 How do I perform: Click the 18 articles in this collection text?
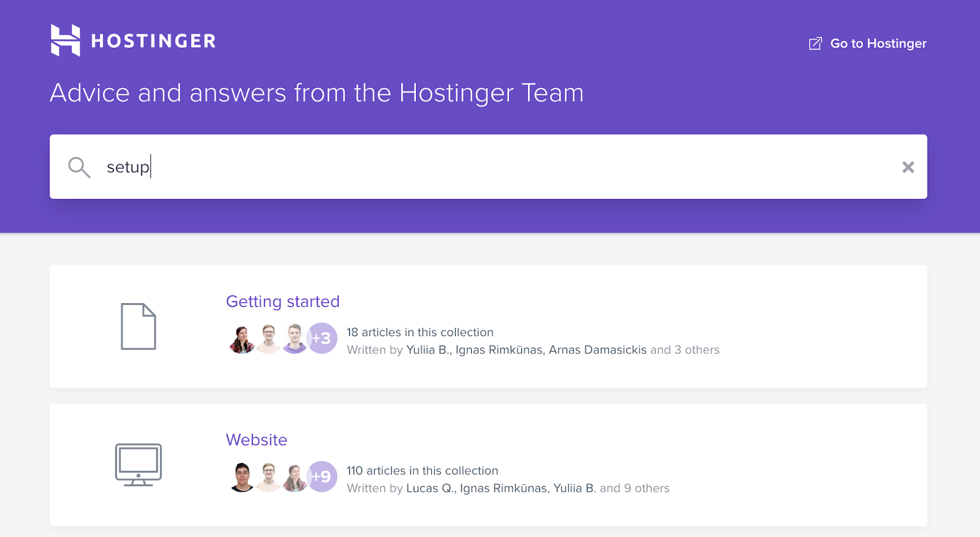(420, 332)
